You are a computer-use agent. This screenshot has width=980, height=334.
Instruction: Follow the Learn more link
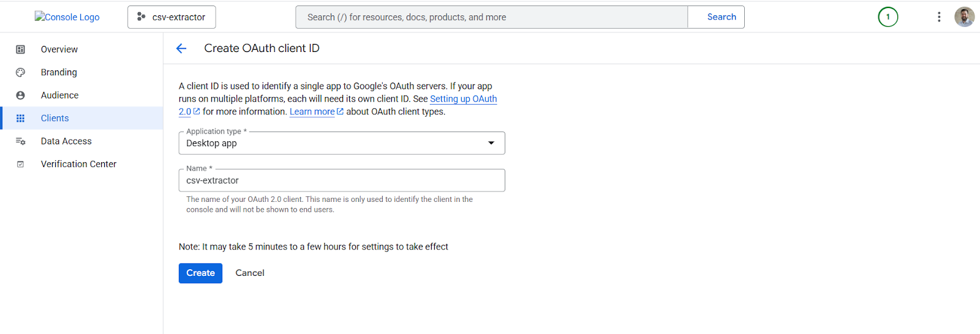coord(312,111)
